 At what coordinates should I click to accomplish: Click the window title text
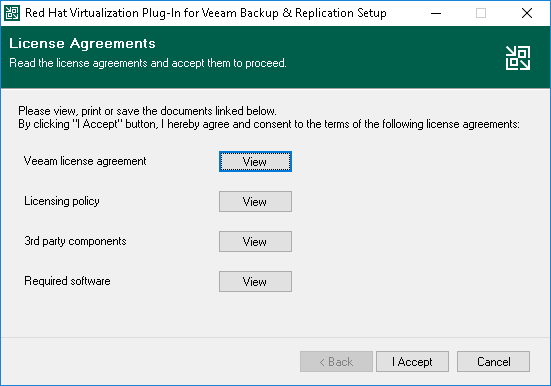click(206, 13)
